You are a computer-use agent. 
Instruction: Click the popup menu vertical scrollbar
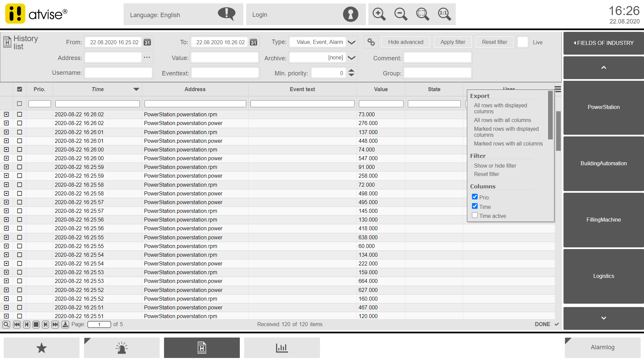coord(550,115)
